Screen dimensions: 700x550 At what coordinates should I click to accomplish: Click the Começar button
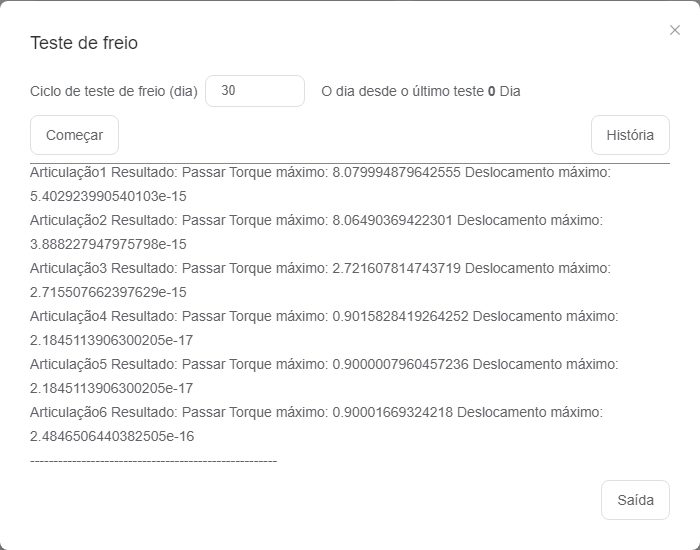coord(75,135)
